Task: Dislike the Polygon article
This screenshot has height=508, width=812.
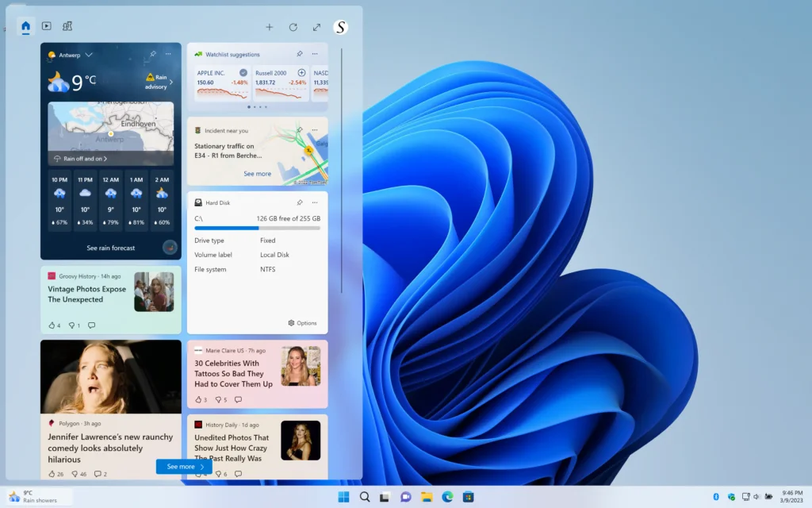Action: [79, 474]
